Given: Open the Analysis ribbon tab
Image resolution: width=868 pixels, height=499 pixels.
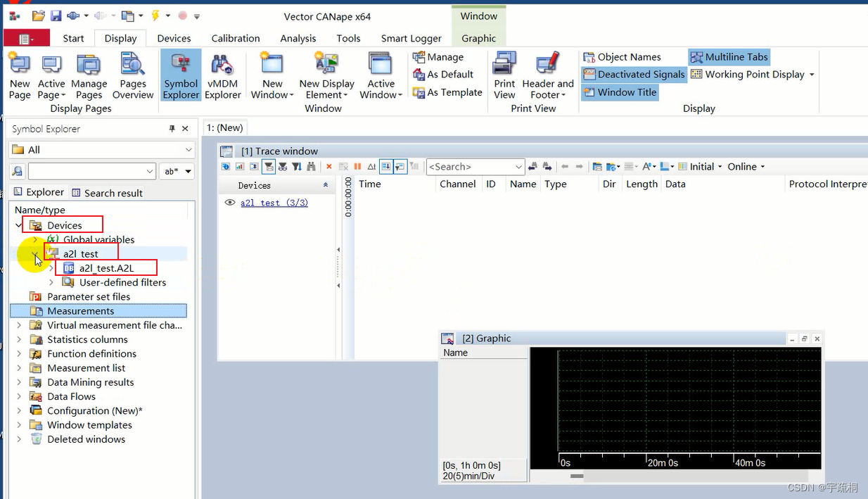Looking at the screenshot, I should tap(298, 39).
